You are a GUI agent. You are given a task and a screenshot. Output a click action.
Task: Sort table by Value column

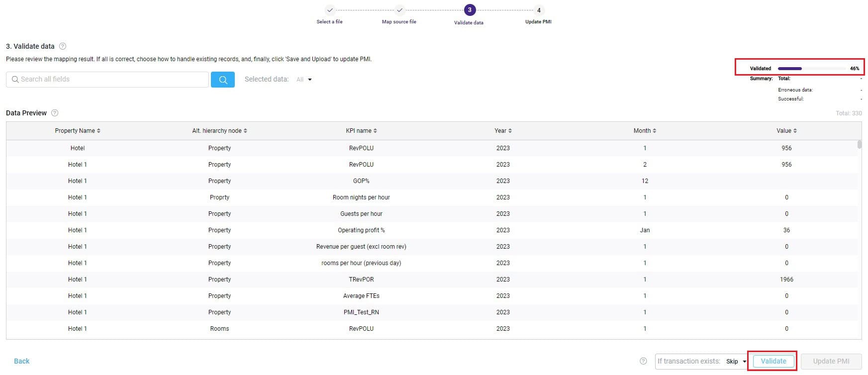pos(786,131)
